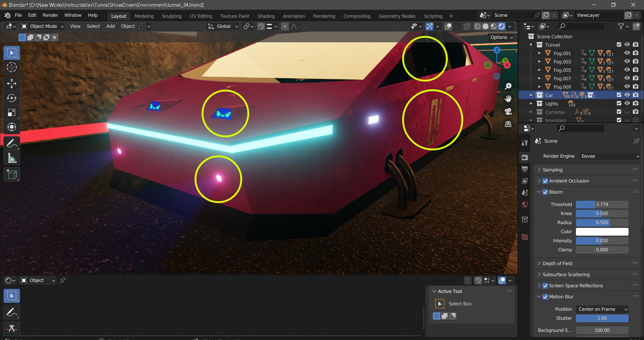Open the Object Mode dropdown
644x340 pixels.
point(42,26)
